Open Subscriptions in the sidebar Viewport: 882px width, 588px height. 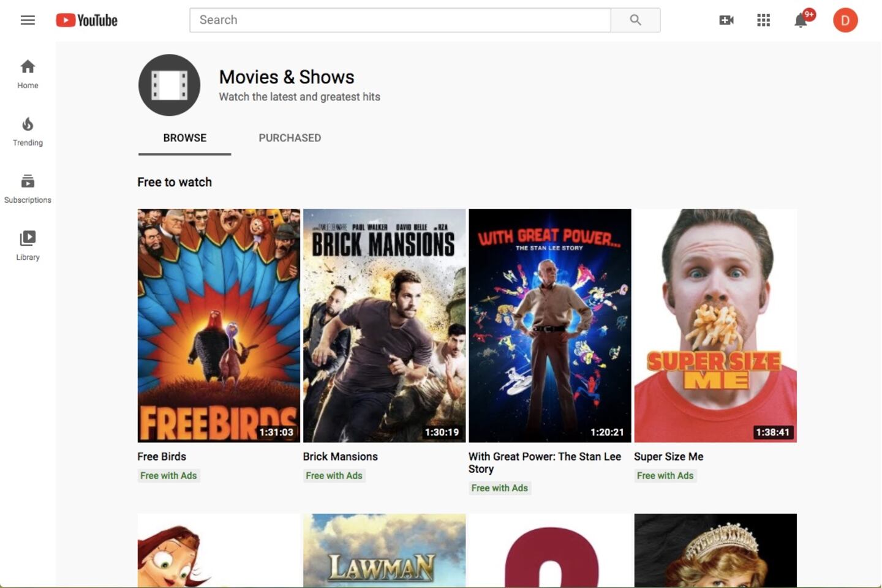[28, 189]
